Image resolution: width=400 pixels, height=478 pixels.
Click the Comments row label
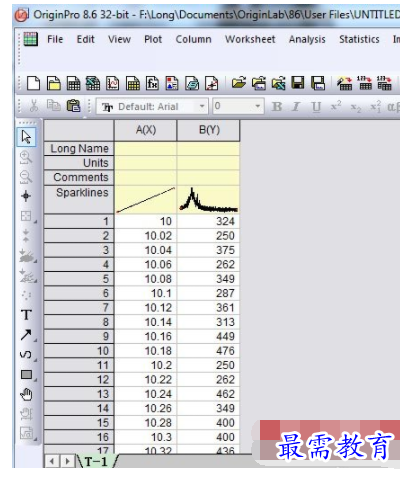point(79,177)
